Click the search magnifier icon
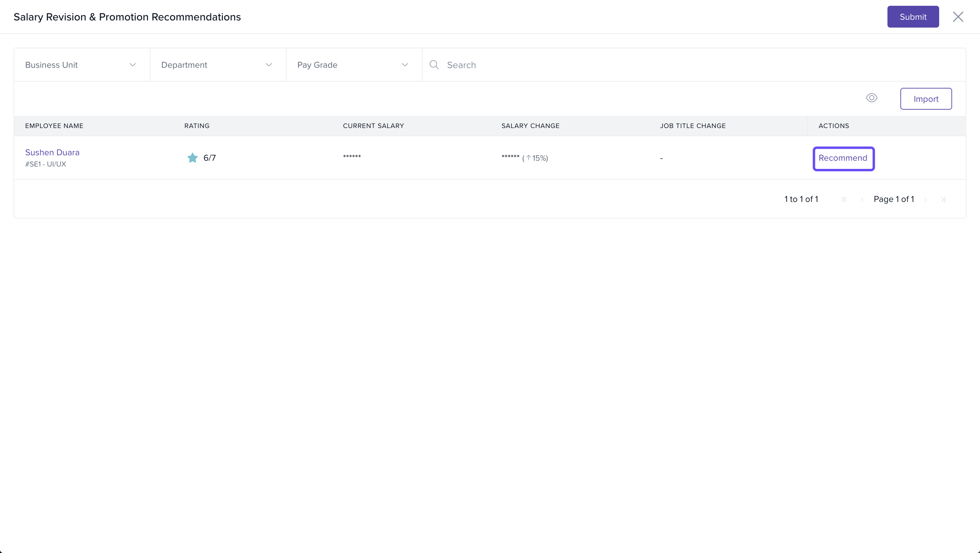Screen dimensions: 980x553 (x=434, y=65)
